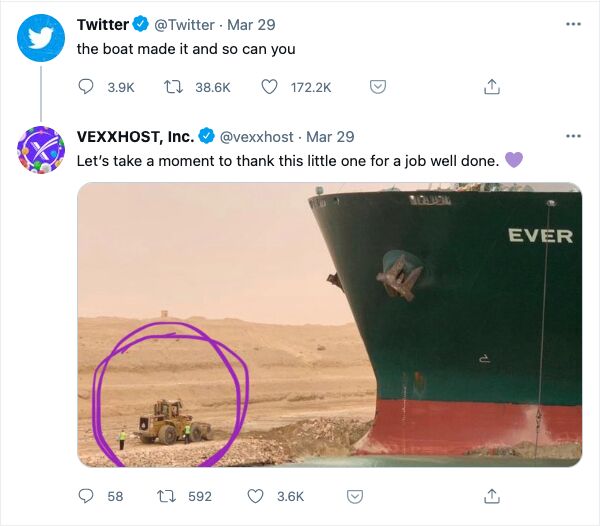Open more options on VEXXHOST's tweet
600x526 pixels.
point(573,136)
